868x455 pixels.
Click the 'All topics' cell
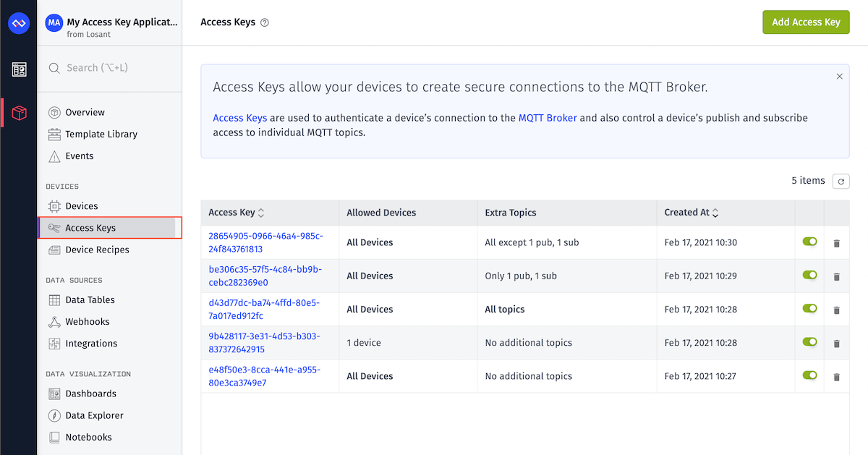click(x=505, y=309)
